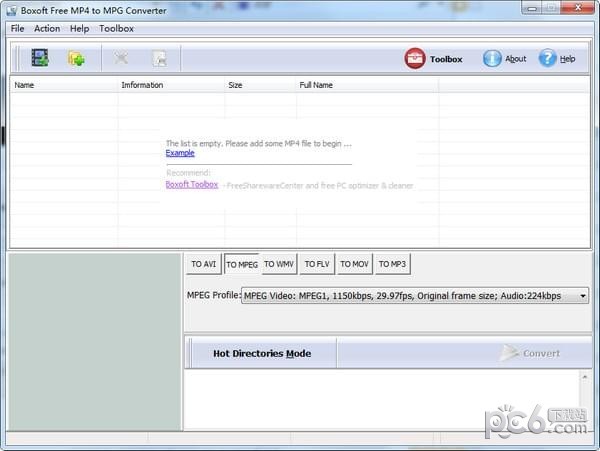Open the red Toolbox icon
This screenshot has height=451, width=600.
[x=415, y=59]
